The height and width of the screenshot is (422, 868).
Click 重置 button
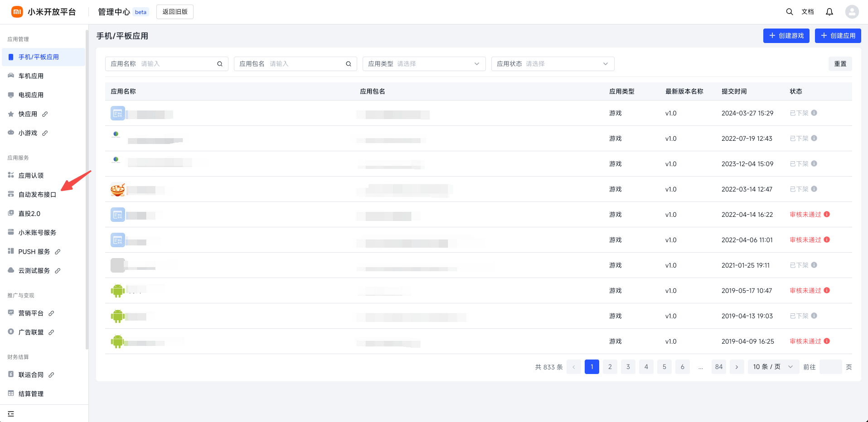pyautogui.click(x=840, y=64)
